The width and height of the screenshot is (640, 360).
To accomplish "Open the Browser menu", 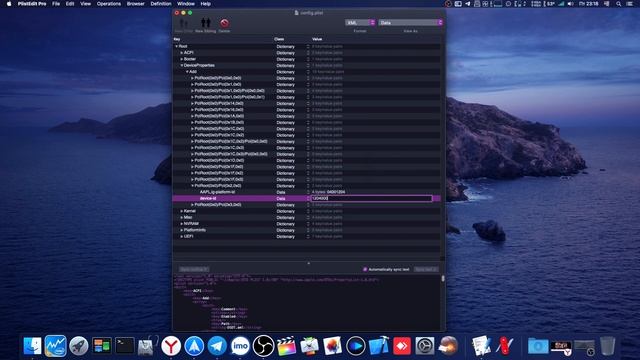I will (x=136, y=4).
